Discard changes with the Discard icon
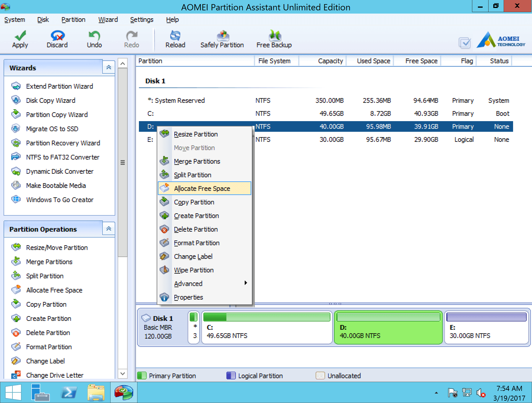 [57, 39]
